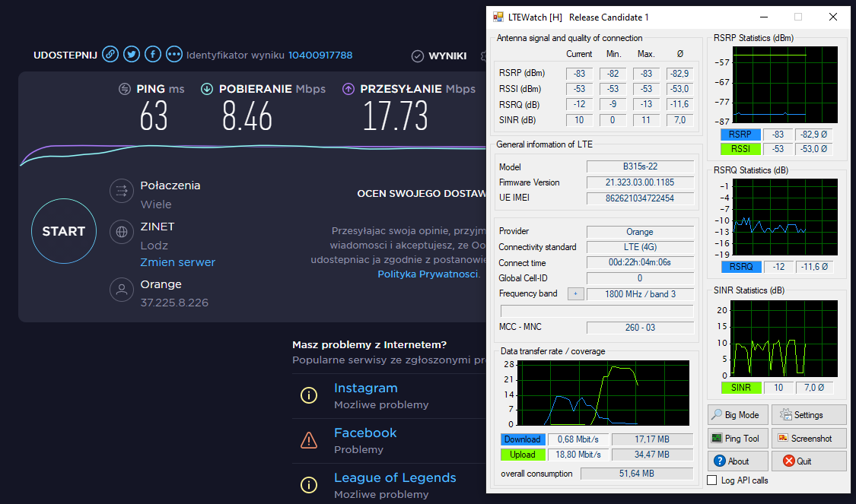Click the SINR Statistics graph

tap(784, 338)
